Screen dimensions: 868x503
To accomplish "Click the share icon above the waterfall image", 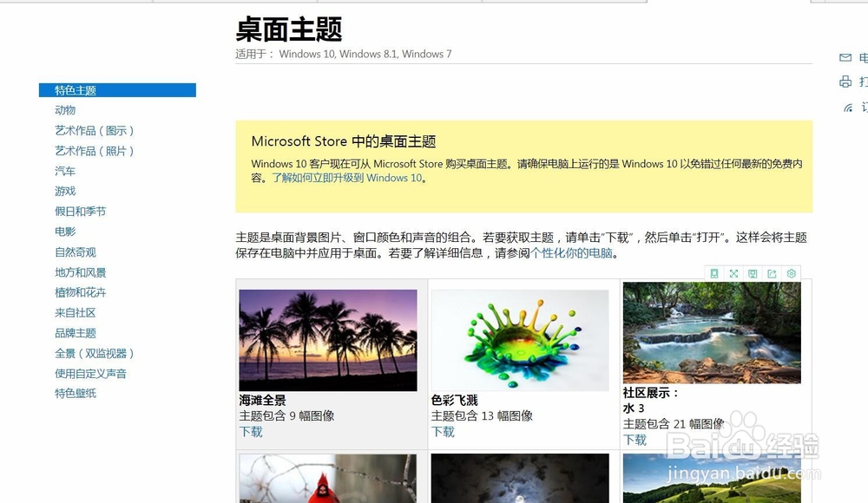I will click(772, 273).
